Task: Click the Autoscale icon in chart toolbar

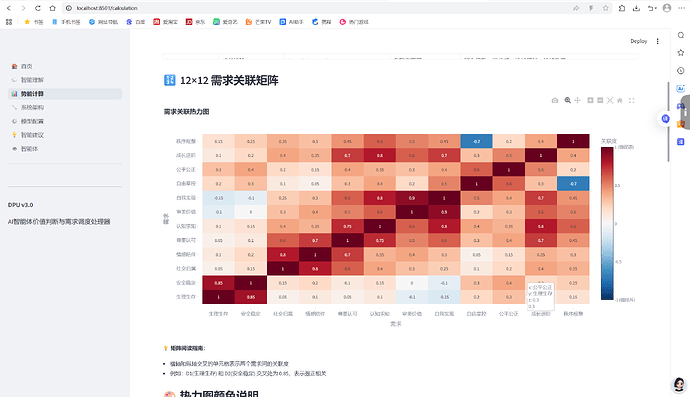Action: tap(610, 100)
